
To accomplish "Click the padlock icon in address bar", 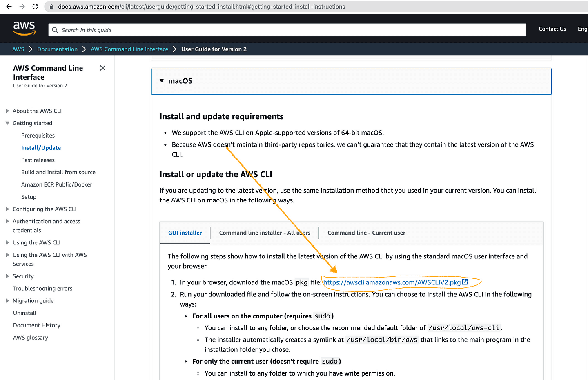I will click(51, 7).
